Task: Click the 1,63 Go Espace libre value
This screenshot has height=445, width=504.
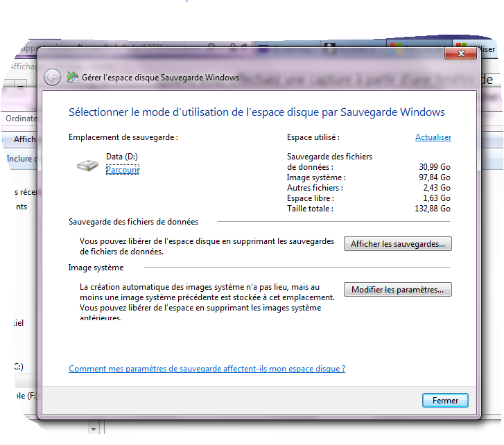Action: pos(437,198)
